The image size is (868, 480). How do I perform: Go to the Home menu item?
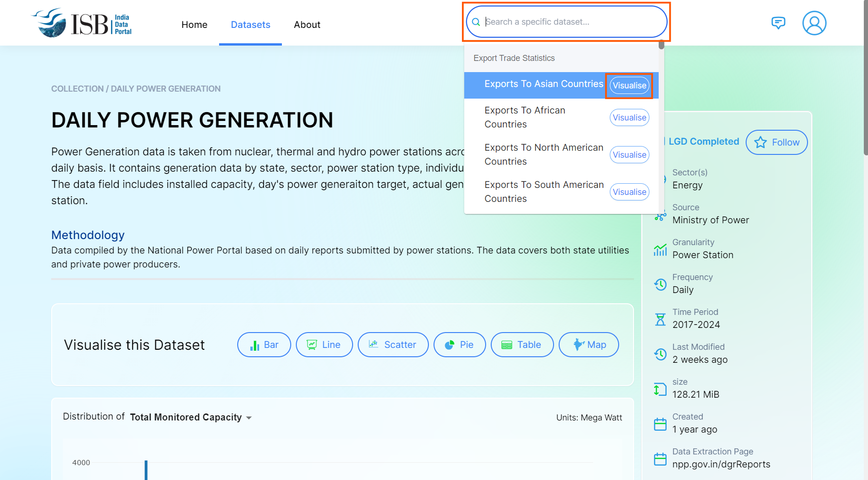pyautogui.click(x=194, y=25)
